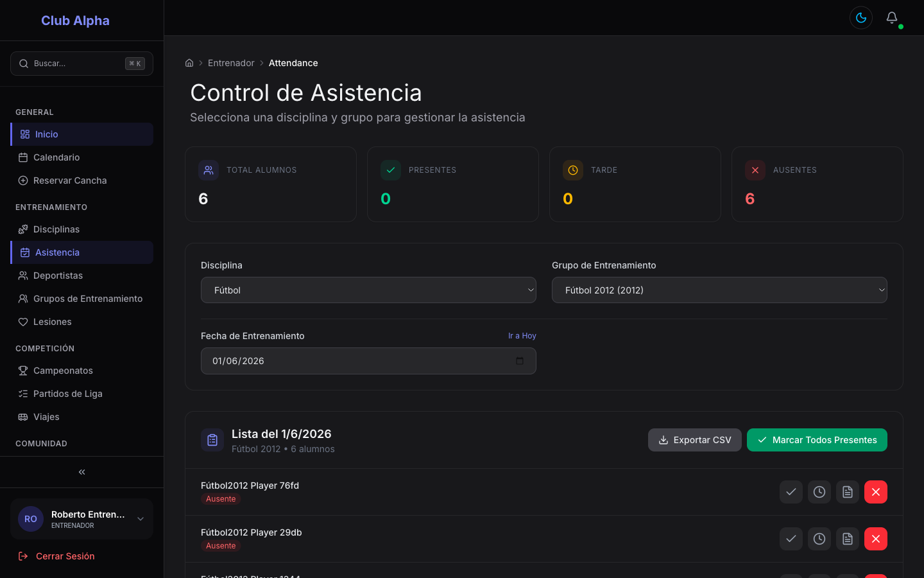
Task: Click Exportar CSV button
Action: point(695,440)
